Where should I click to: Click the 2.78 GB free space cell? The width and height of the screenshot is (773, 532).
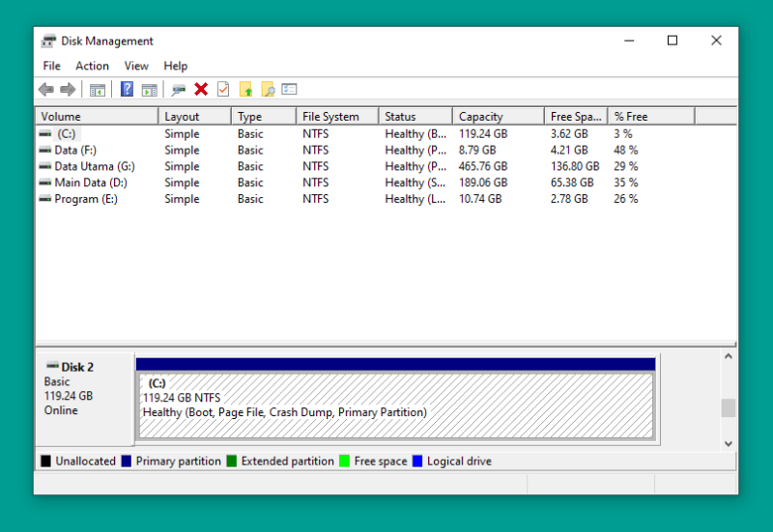569,199
